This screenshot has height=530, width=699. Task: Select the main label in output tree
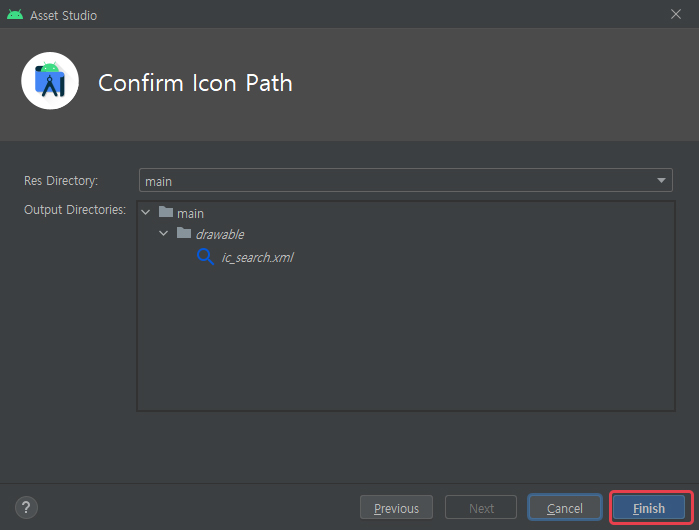(190, 214)
